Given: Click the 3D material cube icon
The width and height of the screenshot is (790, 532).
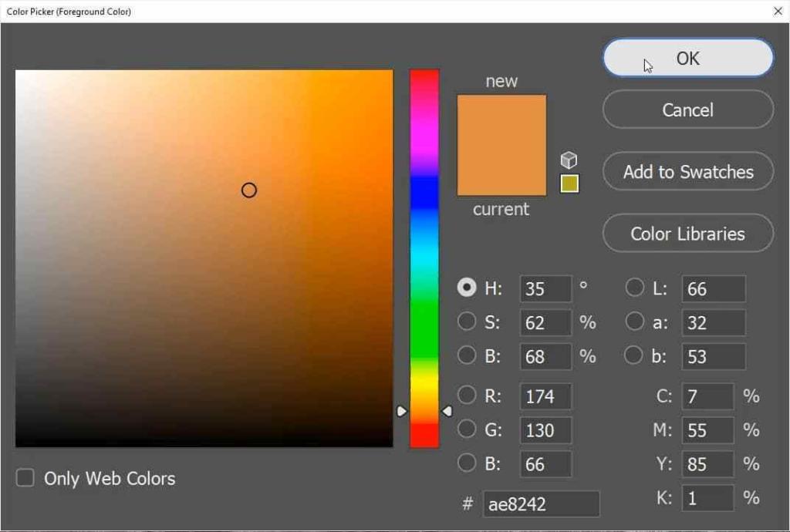Looking at the screenshot, I should pos(569,160).
